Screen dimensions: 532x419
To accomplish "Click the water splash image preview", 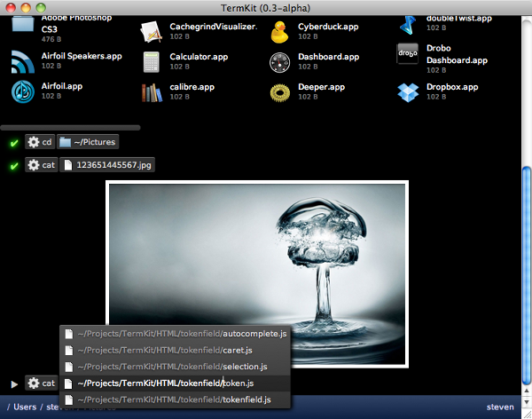I will [x=257, y=274].
